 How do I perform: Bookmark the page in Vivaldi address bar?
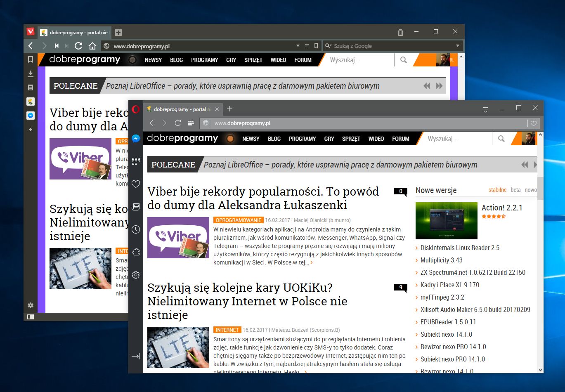click(316, 46)
